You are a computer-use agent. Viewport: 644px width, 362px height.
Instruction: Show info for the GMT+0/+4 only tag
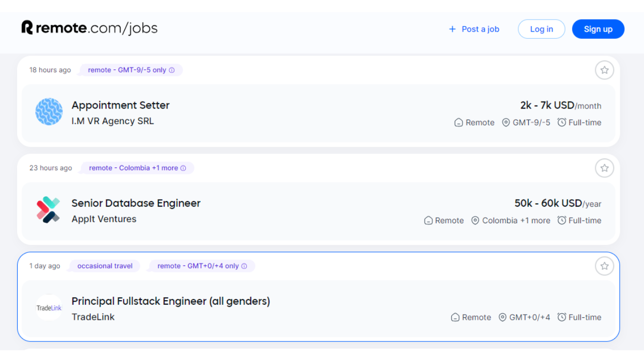coord(244,266)
